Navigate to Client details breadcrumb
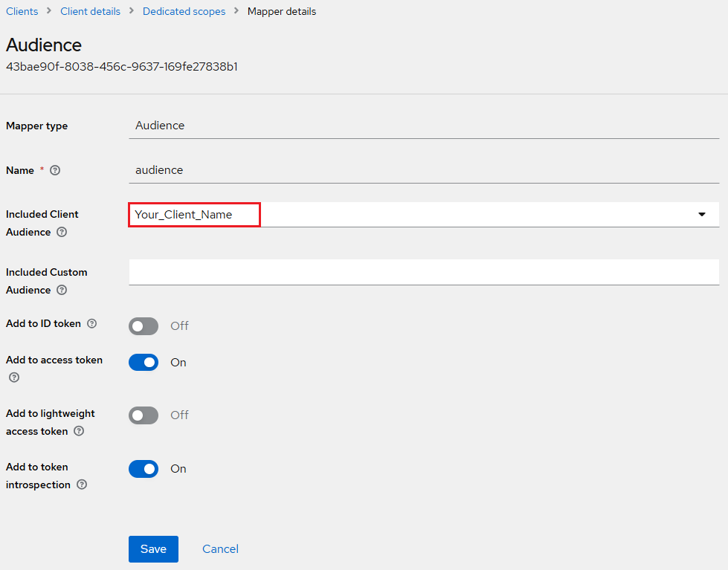Screen dimensions: 728x570 point(90,11)
